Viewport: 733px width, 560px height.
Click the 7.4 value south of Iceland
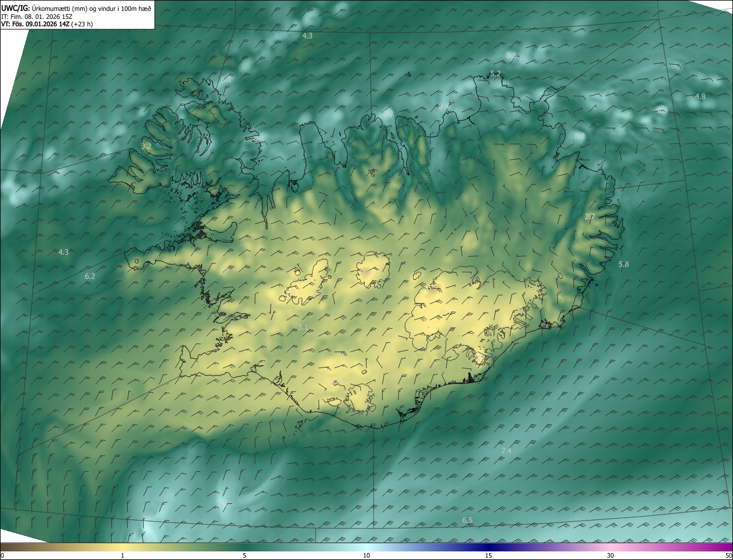(x=506, y=451)
